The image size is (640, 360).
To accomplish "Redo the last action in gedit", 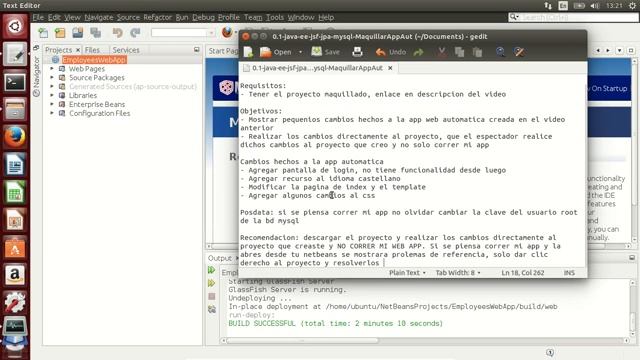I will (x=419, y=52).
